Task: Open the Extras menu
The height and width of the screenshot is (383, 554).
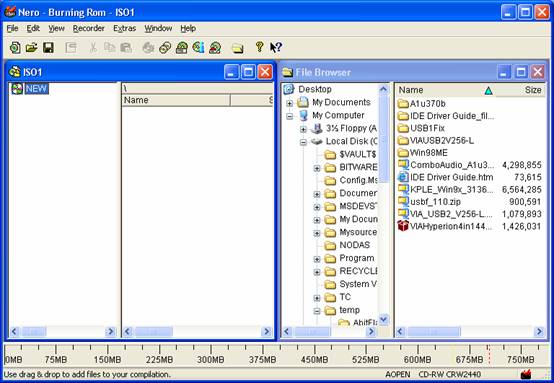Action: [x=124, y=28]
